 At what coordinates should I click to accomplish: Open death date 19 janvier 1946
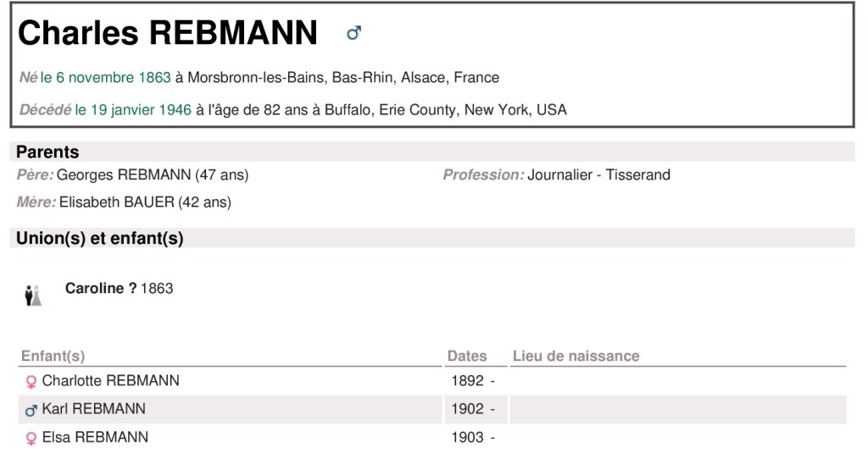[x=133, y=110]
